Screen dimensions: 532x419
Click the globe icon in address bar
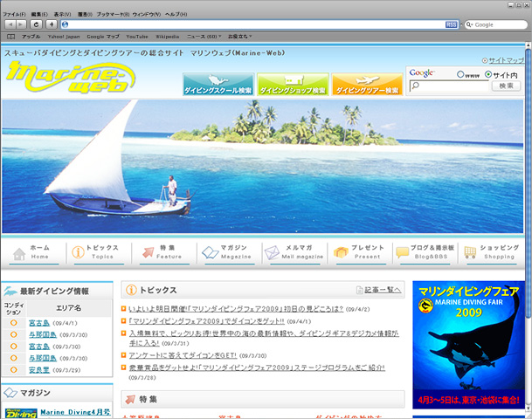pos(66,24)
